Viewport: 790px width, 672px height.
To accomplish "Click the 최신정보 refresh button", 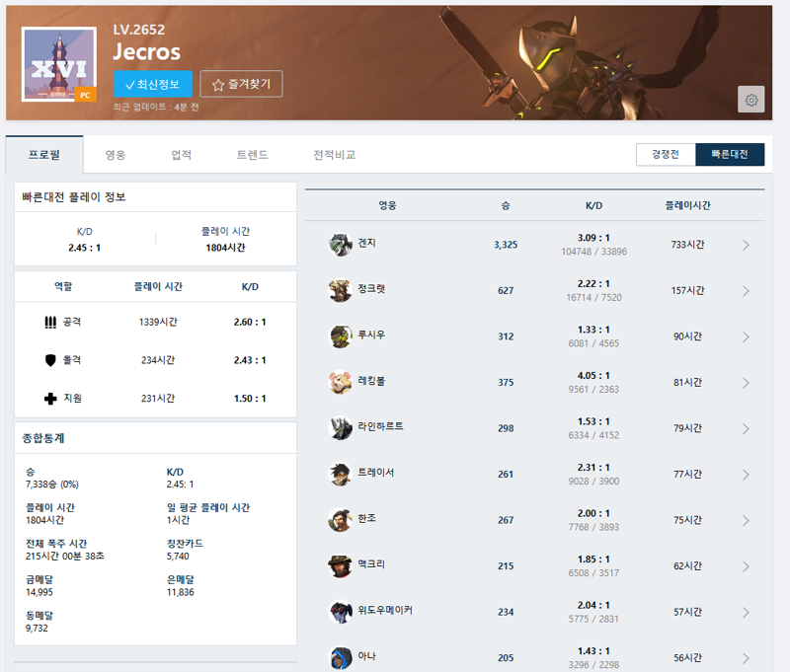I will pos(153,84).
